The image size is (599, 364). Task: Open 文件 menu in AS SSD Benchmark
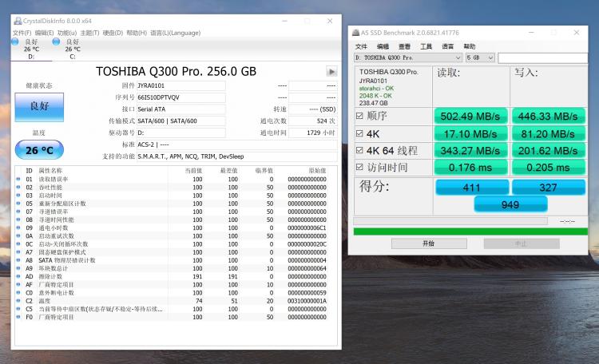coord(361,46)
